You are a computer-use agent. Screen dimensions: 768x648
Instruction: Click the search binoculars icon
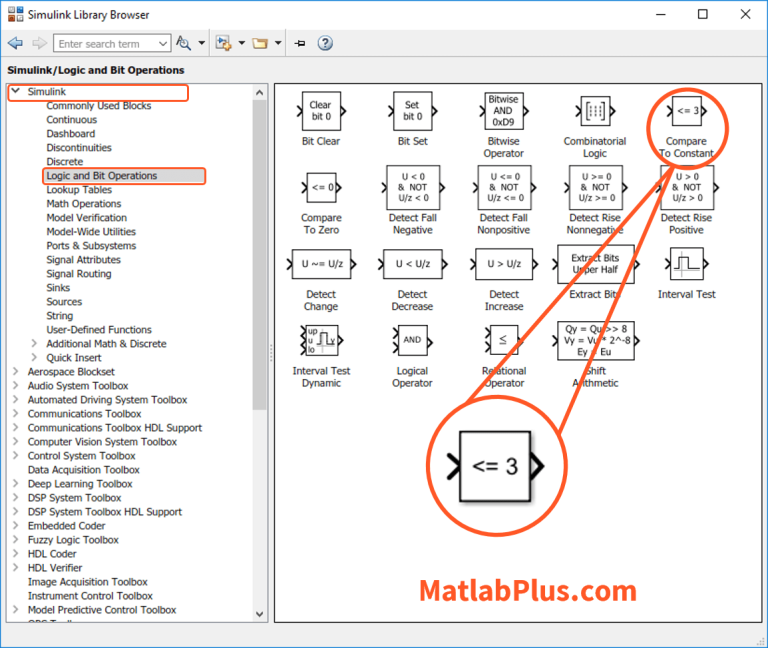(183, 43)
